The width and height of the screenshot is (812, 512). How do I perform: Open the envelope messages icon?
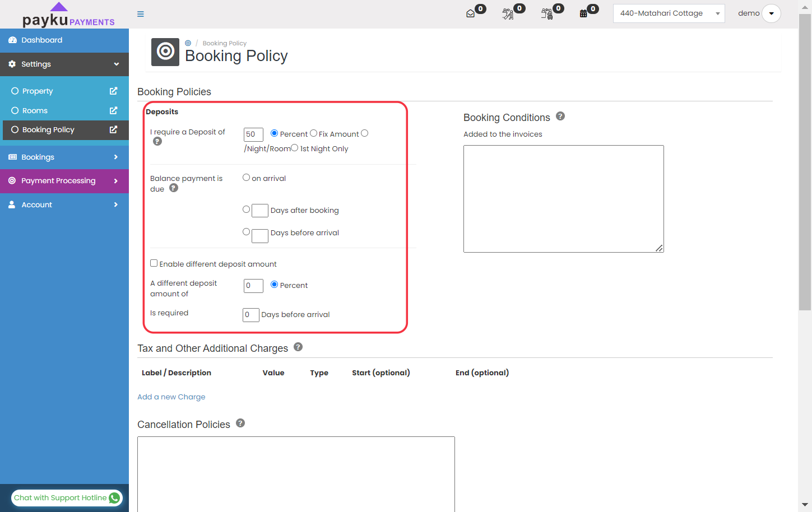[471, 14]
